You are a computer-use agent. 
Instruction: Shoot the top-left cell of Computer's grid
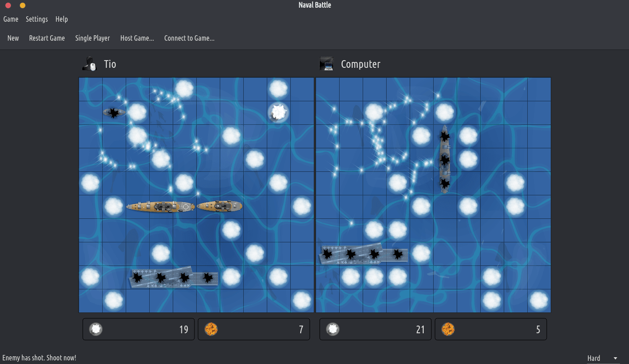[327, 89]
